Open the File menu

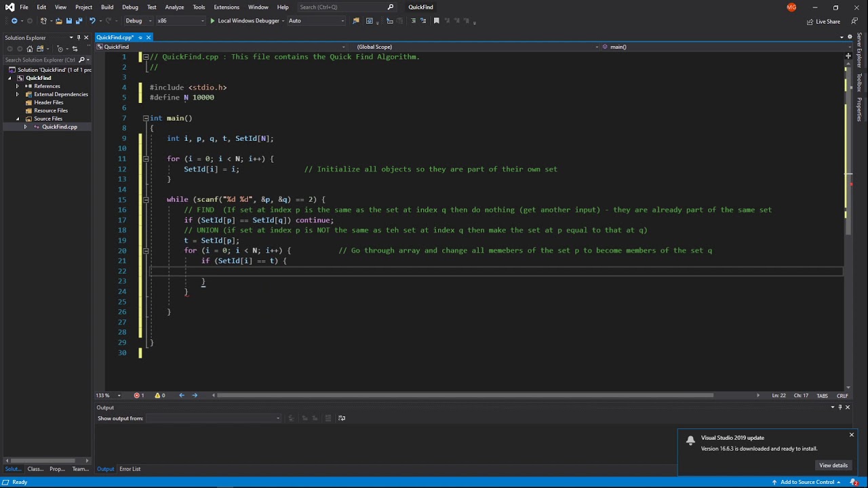[24, 7]
